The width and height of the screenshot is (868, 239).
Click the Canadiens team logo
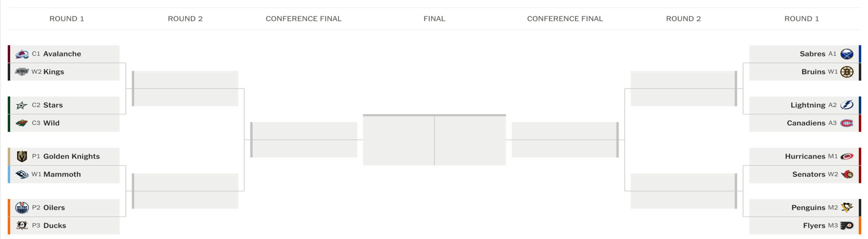847,123
